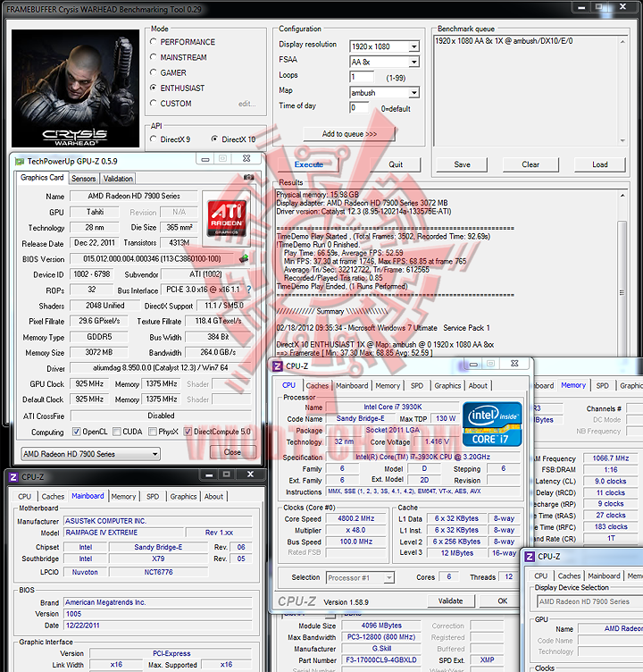Screen dimensions: 643x672
Task: Click the Load queue button
Action: pyautogui.click(x=600, y=164)
